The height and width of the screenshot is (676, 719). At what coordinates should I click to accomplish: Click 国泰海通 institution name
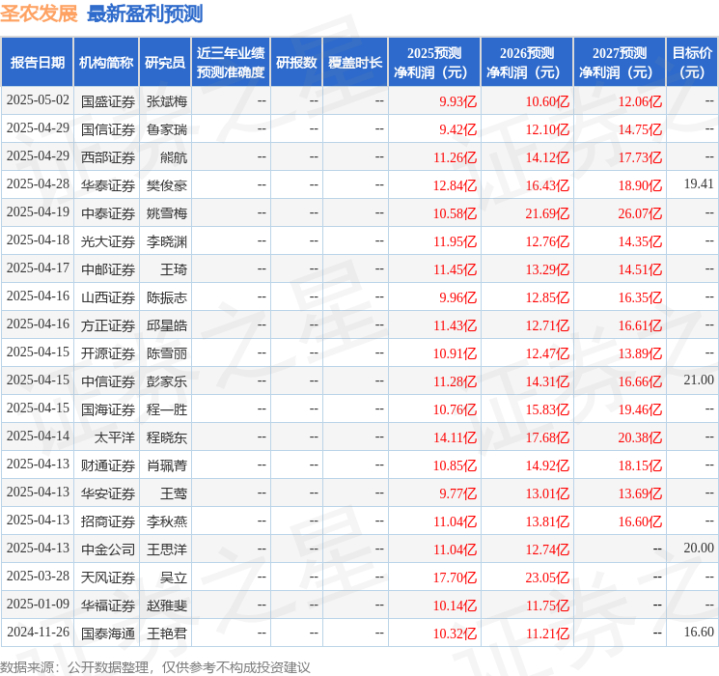tap(108, 633)
